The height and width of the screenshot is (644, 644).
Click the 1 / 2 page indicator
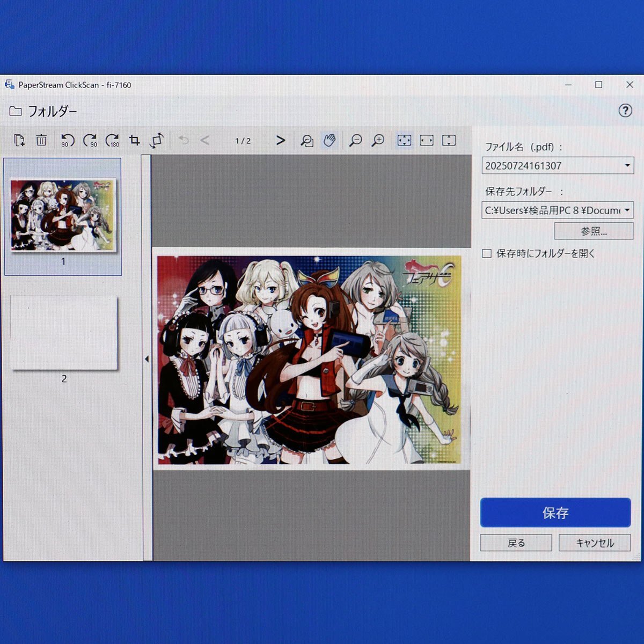point(243,141)
